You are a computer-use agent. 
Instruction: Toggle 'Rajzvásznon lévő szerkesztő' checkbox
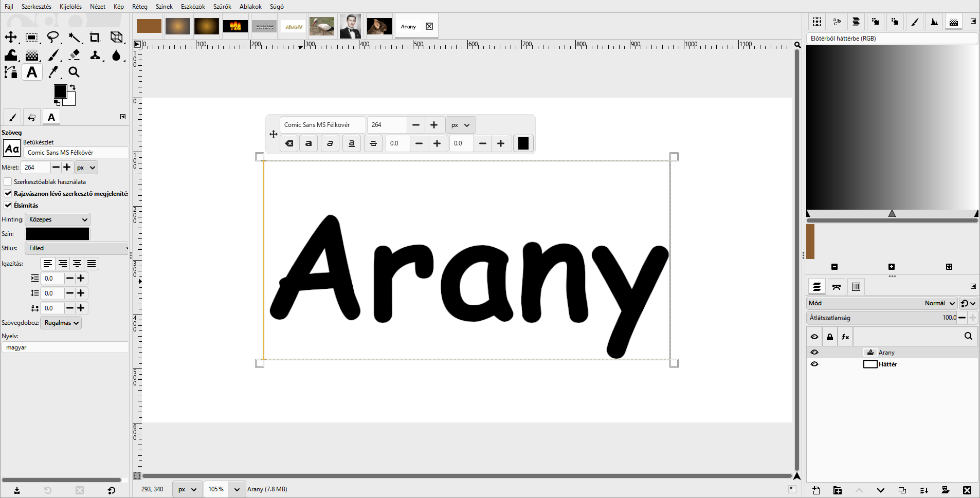(8, 193)
